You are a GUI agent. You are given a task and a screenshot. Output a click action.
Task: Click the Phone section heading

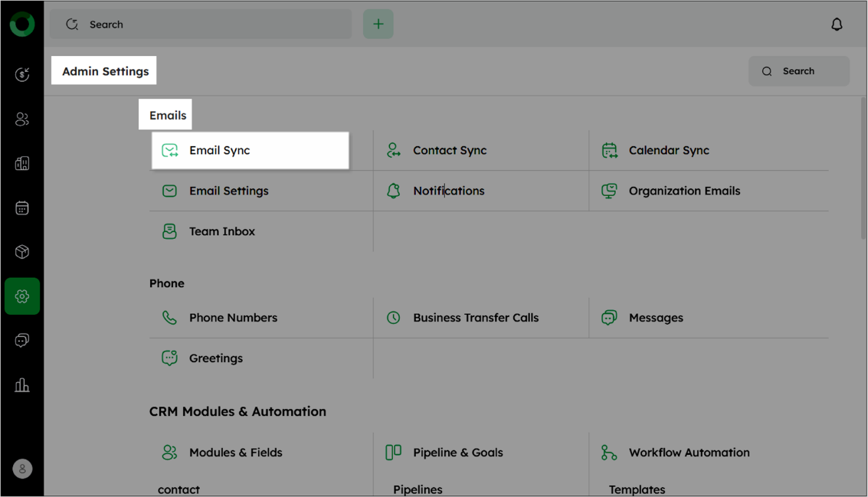tap(166, 283)
